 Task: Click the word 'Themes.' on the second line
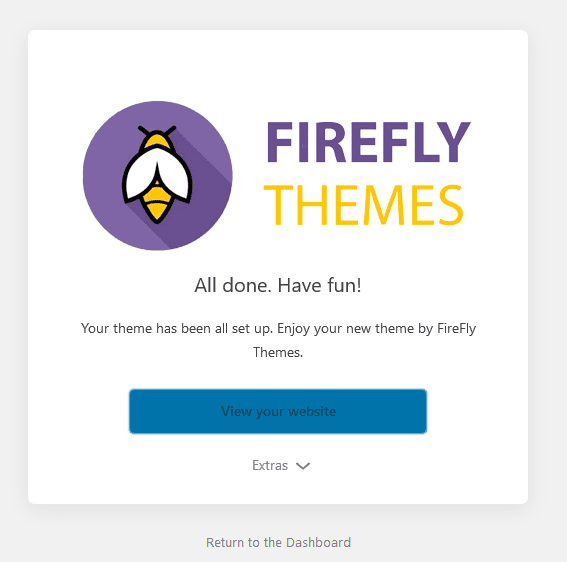278,352
